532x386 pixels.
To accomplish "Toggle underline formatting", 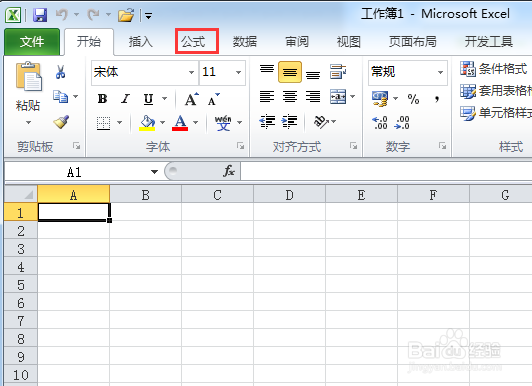I will (x=148, y=99).
